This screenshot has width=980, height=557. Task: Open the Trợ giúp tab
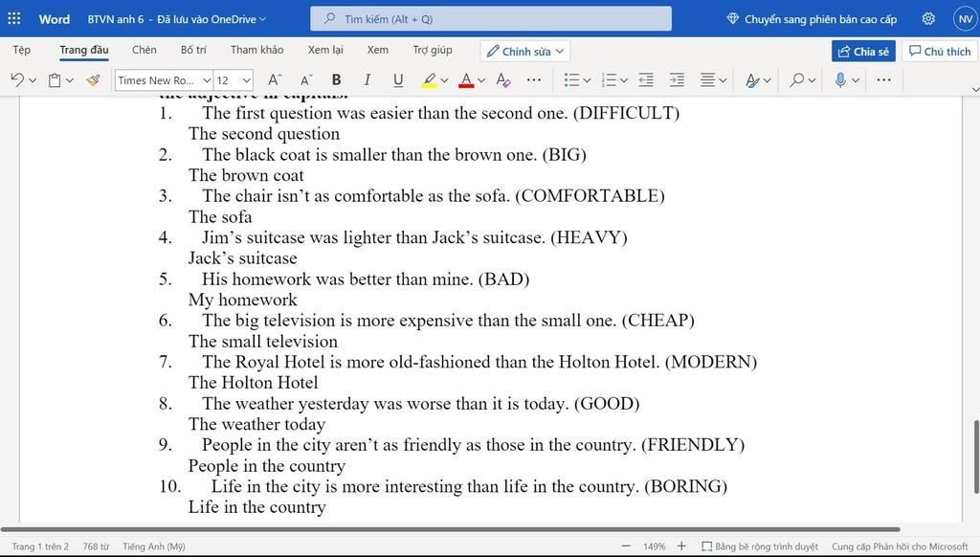coord(433,50)
